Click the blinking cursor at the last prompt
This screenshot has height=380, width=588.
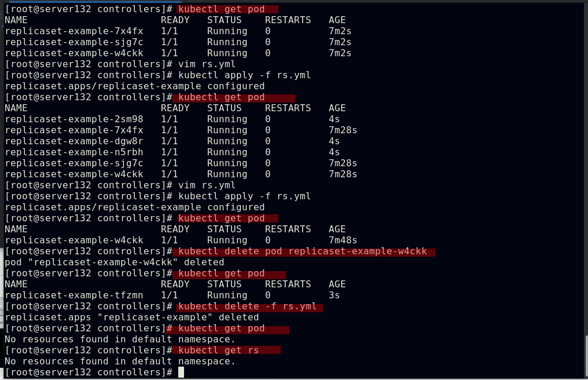coord(181,372)
